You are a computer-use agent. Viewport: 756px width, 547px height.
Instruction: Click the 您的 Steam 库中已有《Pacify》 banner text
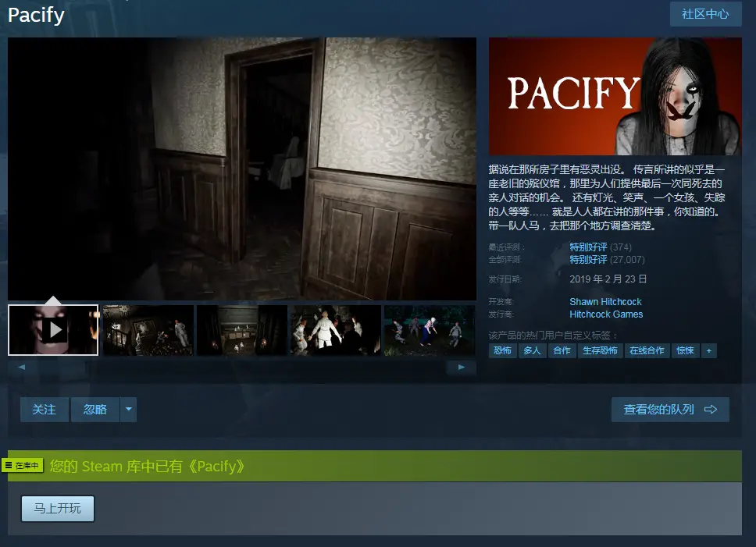coord(147,466)
